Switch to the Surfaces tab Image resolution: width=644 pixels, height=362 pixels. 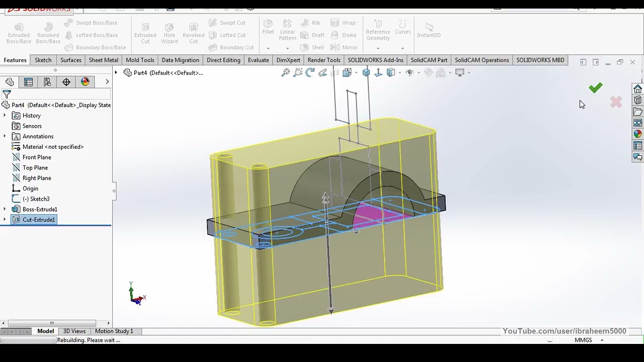pos(71,60)
